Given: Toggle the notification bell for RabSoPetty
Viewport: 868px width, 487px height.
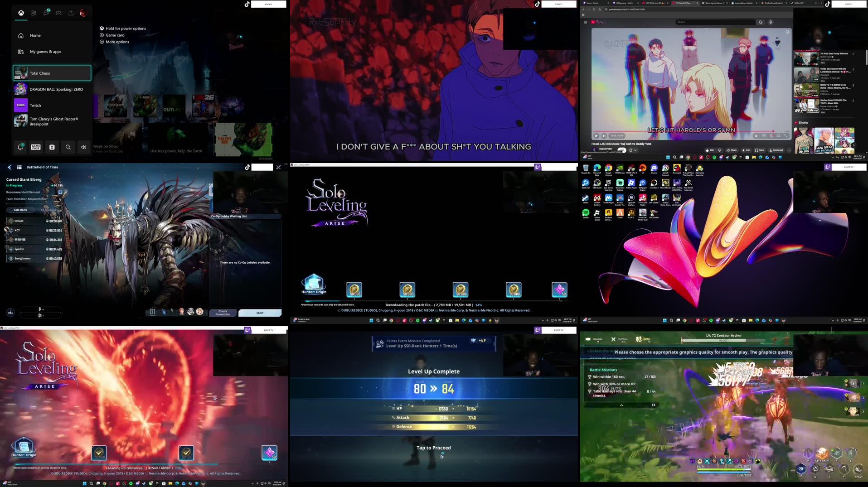Looking at the screenshot, I should pyautogui.click(x=630, y=150).
